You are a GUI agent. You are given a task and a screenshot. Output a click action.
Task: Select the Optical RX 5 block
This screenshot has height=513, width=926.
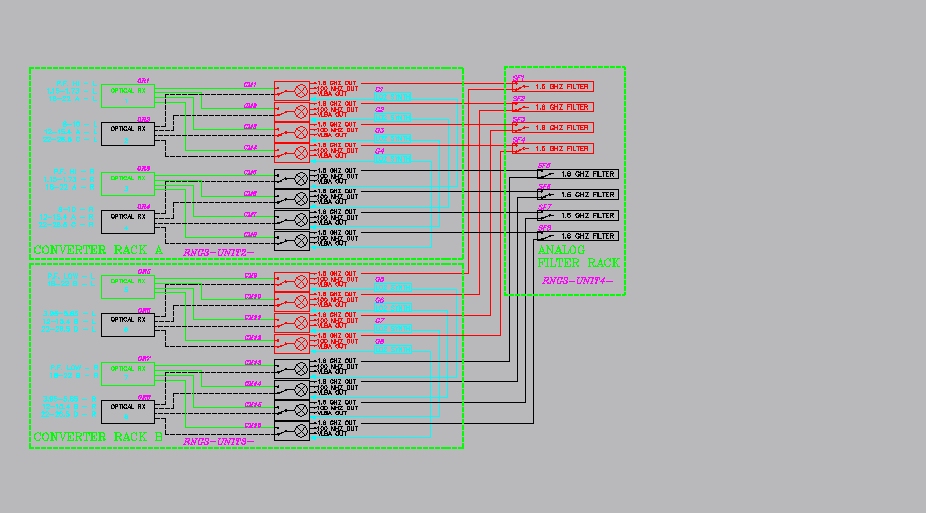coord(128,287)
